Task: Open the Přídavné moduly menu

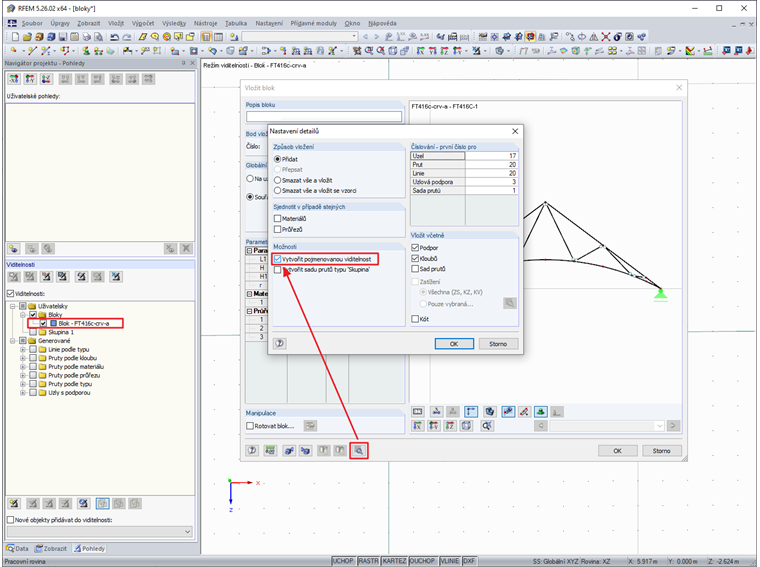Action: coord(313,23)
